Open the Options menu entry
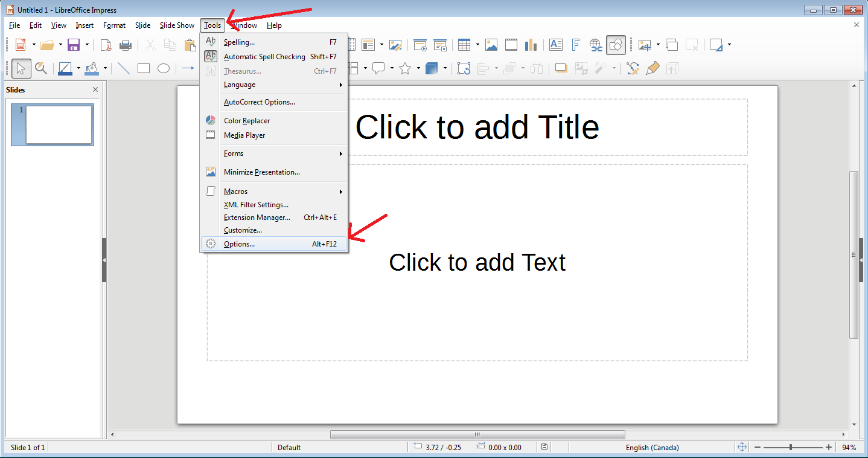The image size is (868, 458). point(273,244)
